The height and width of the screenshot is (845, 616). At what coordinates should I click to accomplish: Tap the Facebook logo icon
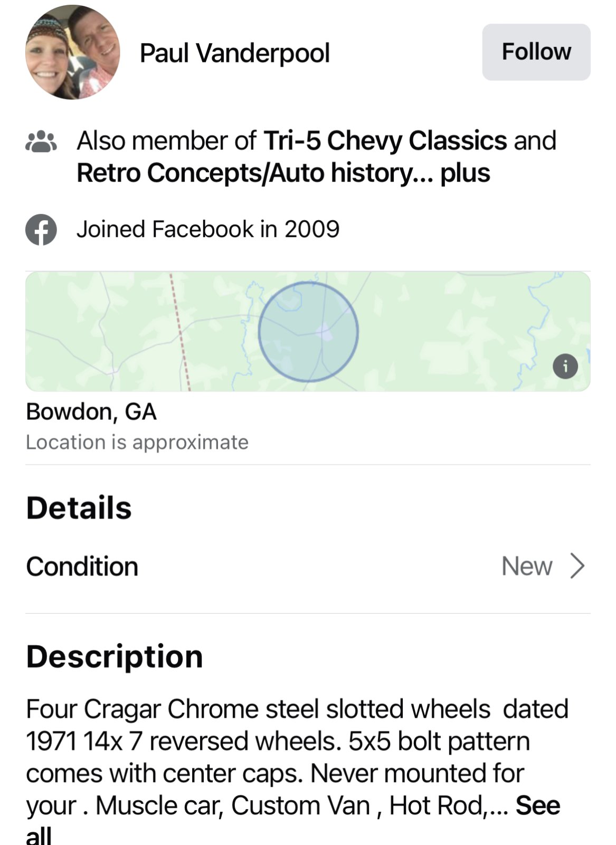(x=41, y=230)
